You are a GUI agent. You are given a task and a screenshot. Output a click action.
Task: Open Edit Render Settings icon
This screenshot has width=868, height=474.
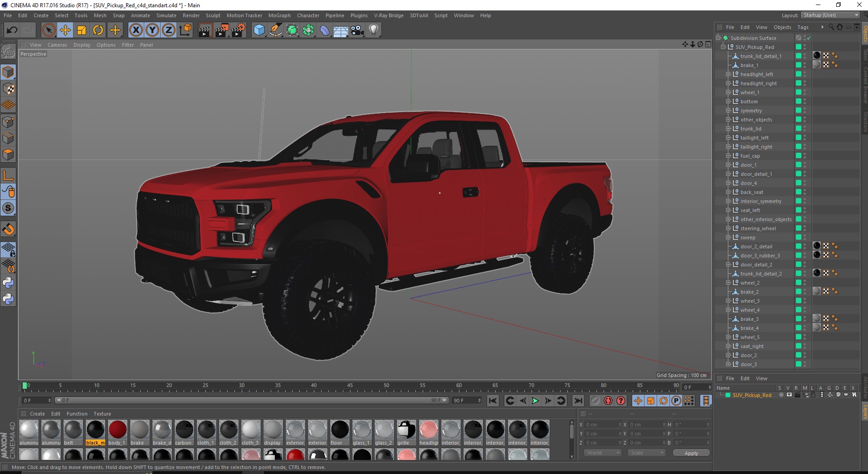click(239, 30)
